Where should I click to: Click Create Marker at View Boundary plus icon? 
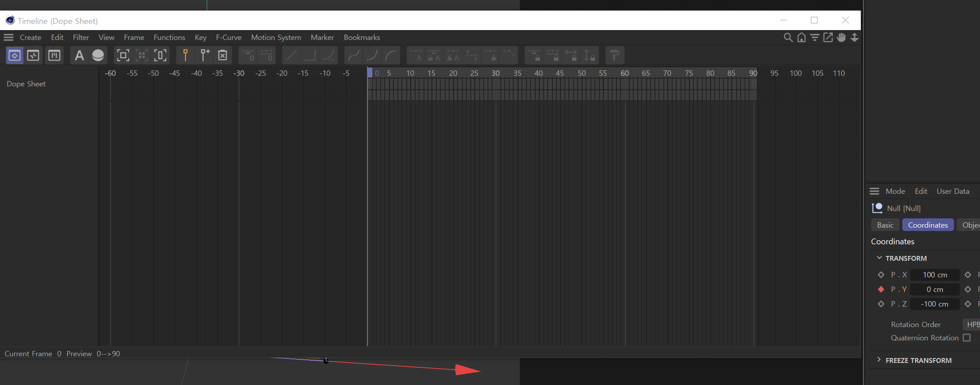(204, 56)
